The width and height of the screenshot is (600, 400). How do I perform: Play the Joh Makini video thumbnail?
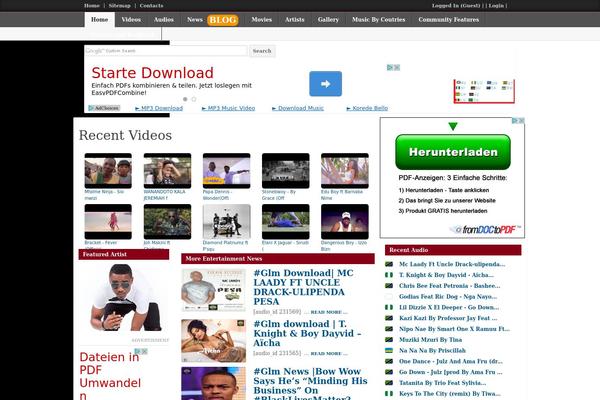pos(167,222)
